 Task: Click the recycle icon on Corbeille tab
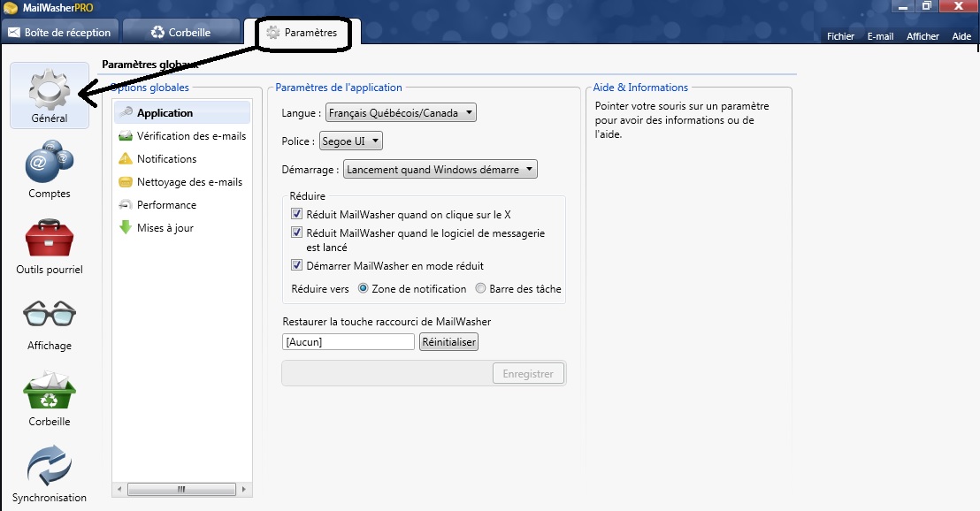tap(157, 33)
